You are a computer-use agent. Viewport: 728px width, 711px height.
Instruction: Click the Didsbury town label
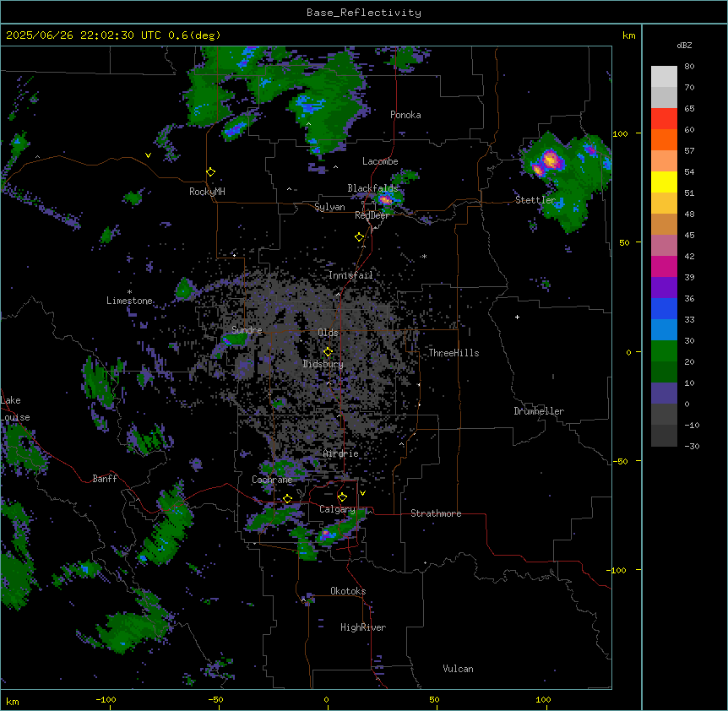pos(323,364)
